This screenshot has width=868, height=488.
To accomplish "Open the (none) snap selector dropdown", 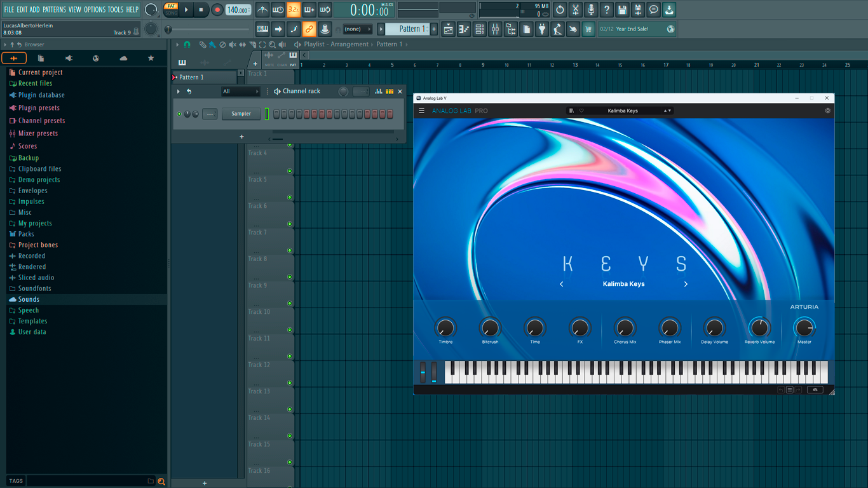I will point(357,29).
